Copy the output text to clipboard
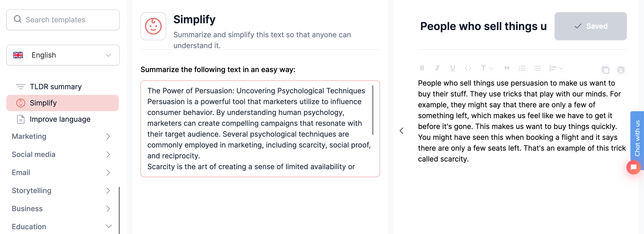This screenshot has width=644, height=234. tap(605, 70)
